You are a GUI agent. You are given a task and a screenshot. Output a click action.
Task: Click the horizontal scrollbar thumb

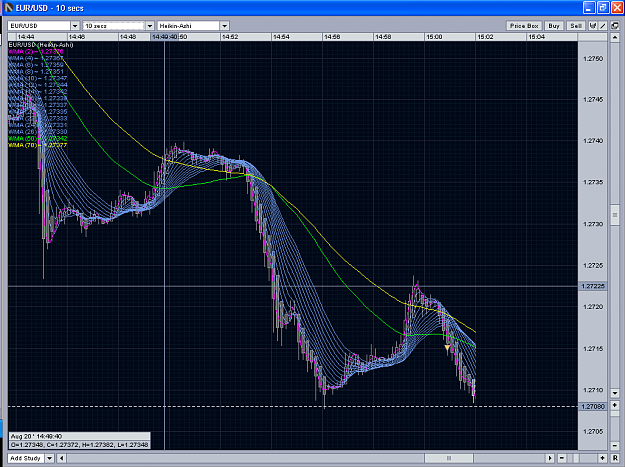tap(449, 458)
